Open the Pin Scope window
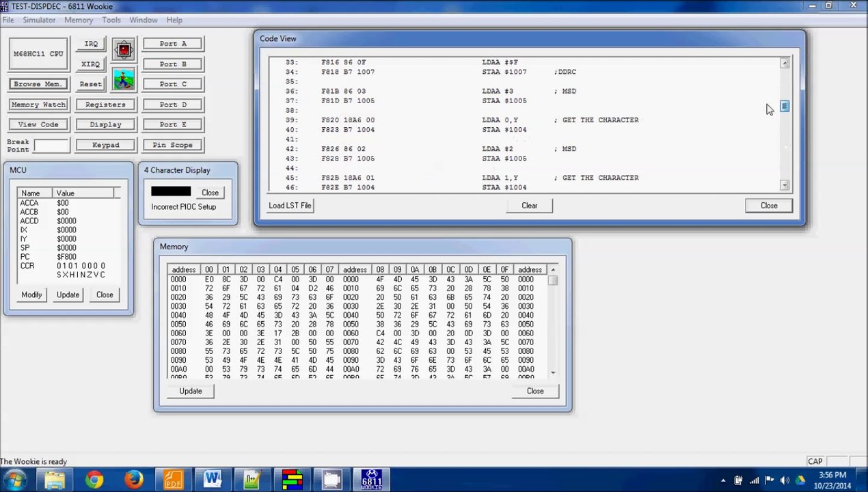 (173, 145)
